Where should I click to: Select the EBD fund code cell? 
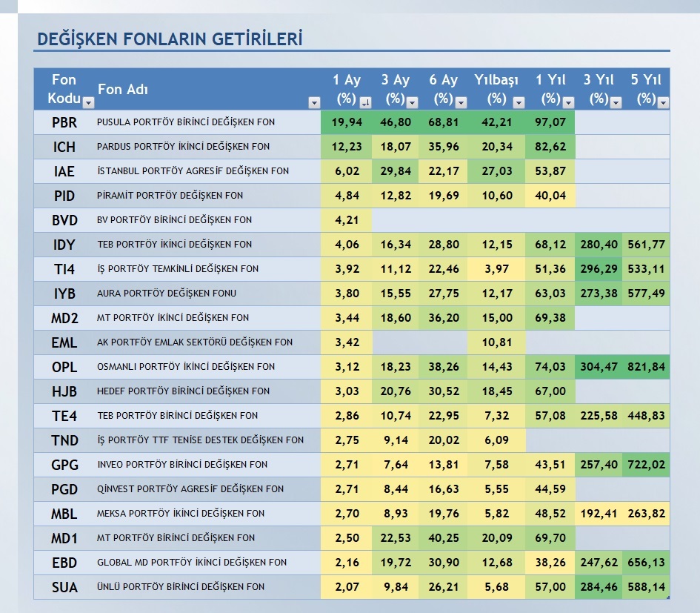(64, 563)
